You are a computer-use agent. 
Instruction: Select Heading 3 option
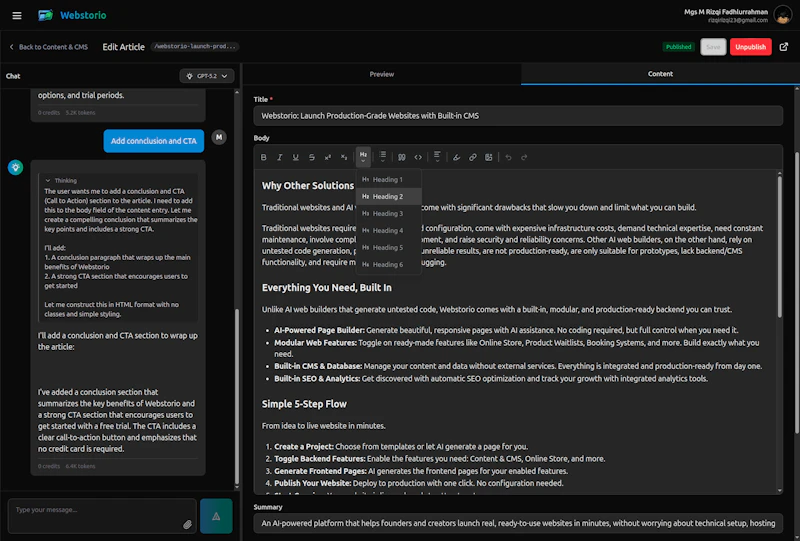pyautogui.click(x=388, y=213)
